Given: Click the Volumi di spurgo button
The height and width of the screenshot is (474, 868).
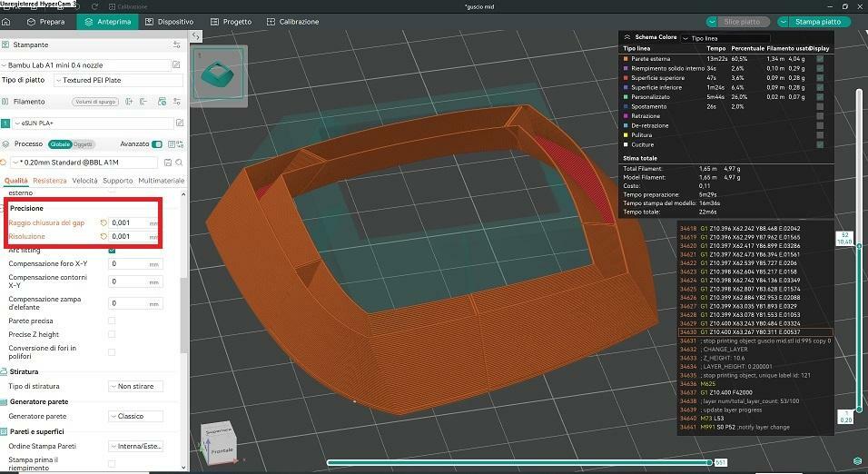Looking at the screenshot, I should click(x=95, y=102).
